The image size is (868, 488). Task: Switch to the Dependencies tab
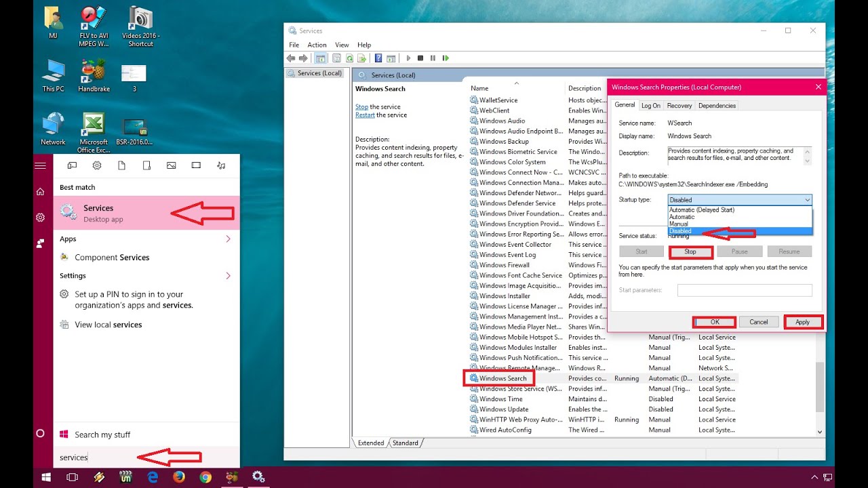pos(717,106)
